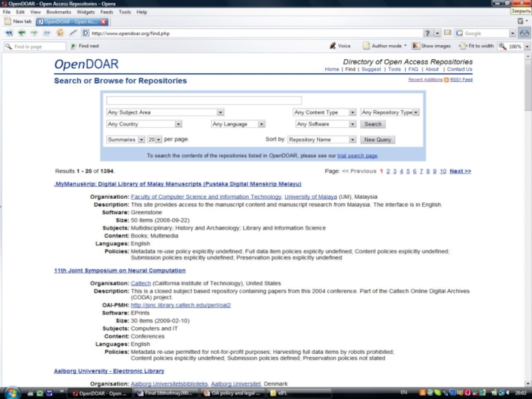Click the page vertical scrollbar thumb
Image resolution: width=532 pixels, height=399 pixels.
[x=527, y=85]
